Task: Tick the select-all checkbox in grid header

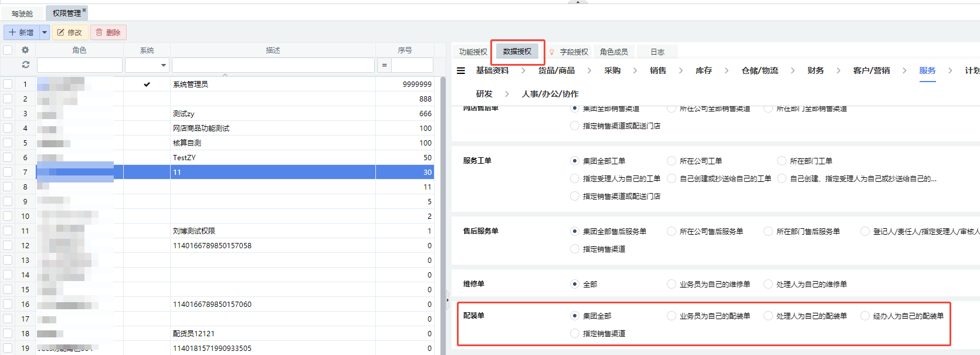Action: (x=8, y=50)
